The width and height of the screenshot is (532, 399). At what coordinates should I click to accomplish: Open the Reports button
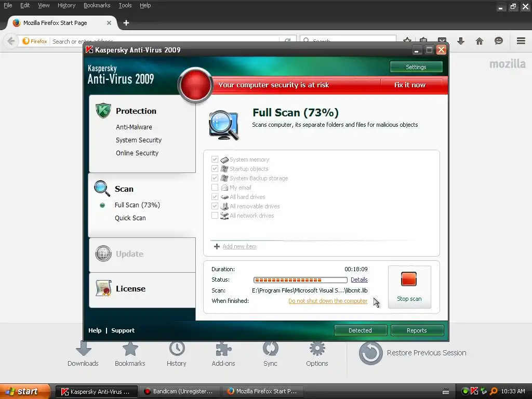click(417, 330)
